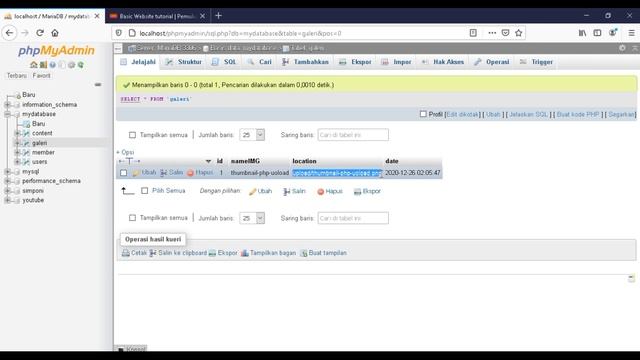Click Tampilkan bagan chart option

268,253
